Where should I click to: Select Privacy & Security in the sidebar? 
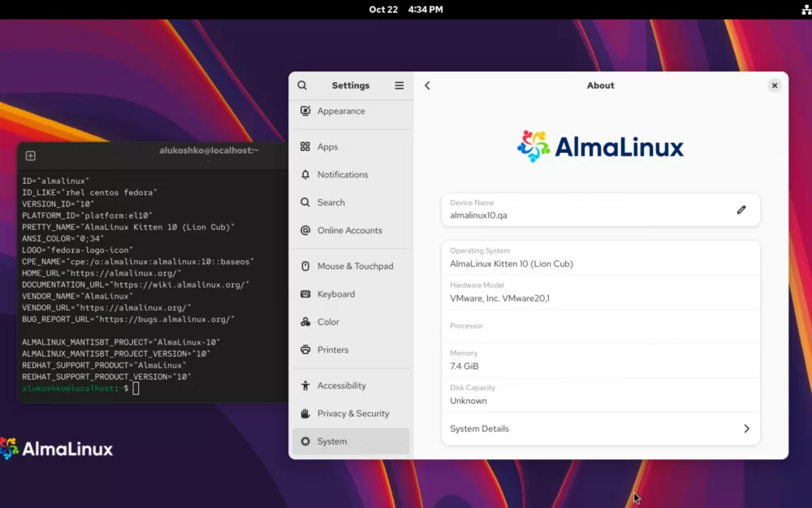coord(351,414)
